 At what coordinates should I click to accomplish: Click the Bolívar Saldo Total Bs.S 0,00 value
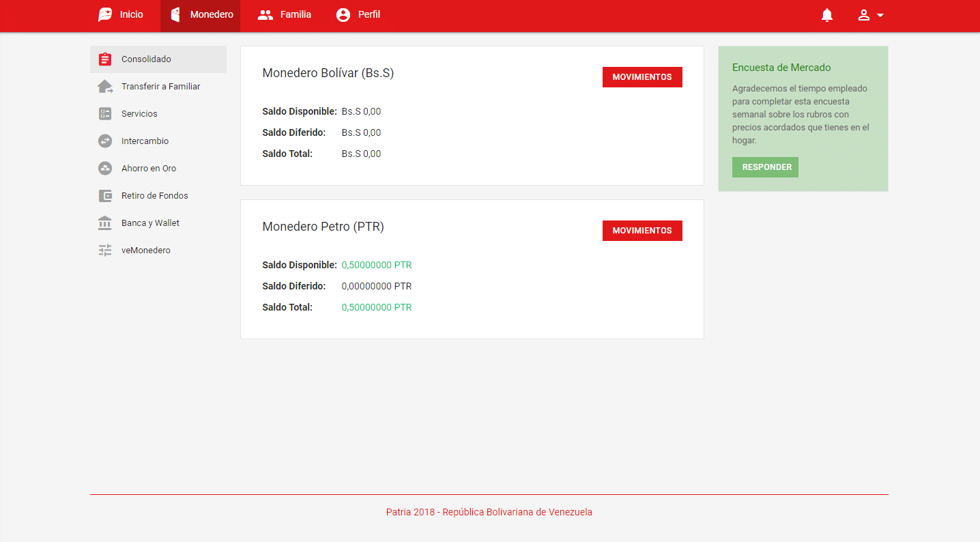[x=362, y=154]
